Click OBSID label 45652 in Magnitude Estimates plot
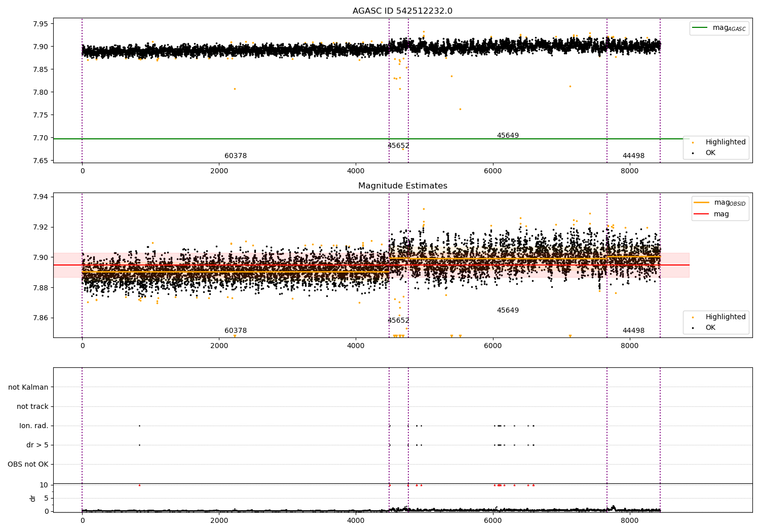The image size is (760, 532). coord(398,321)
